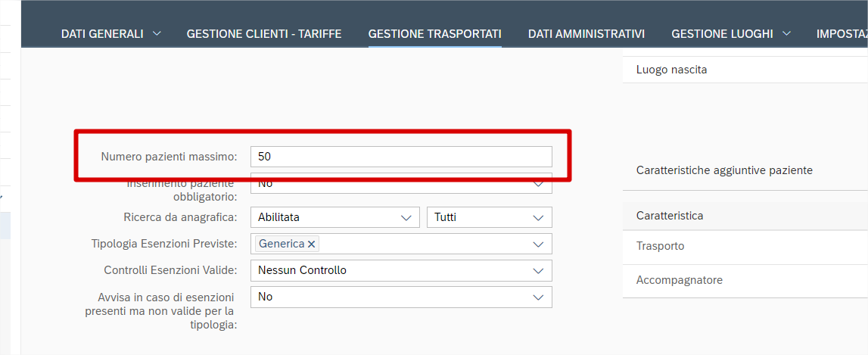Open the Avvisa esenzioni non valide dropdown

[x=538, y=297]
